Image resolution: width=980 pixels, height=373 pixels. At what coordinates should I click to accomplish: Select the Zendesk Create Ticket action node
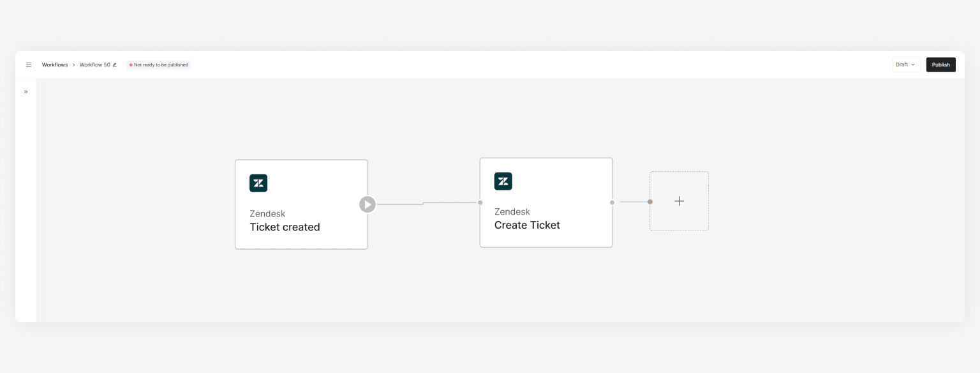[x=546, y=202]
